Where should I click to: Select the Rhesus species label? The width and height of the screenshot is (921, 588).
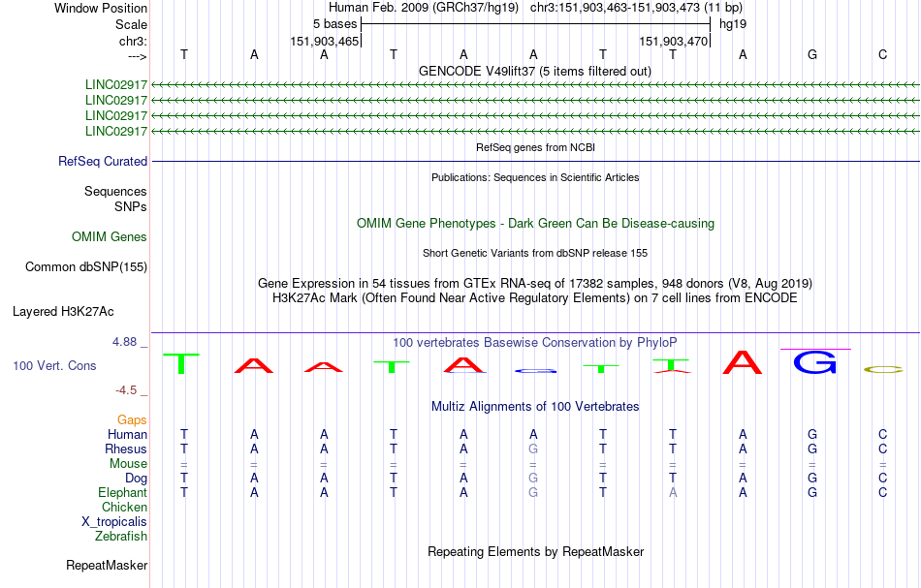point(126,449)
